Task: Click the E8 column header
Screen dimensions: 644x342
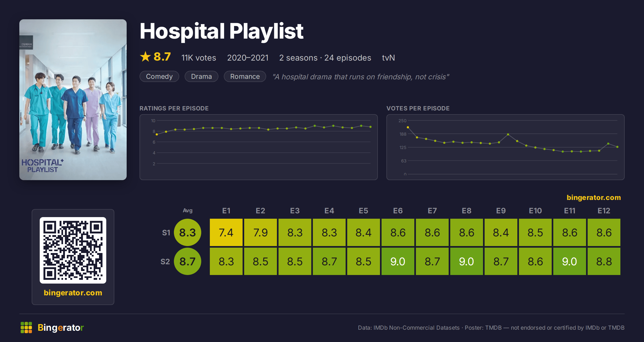Action: click(467, 211)
